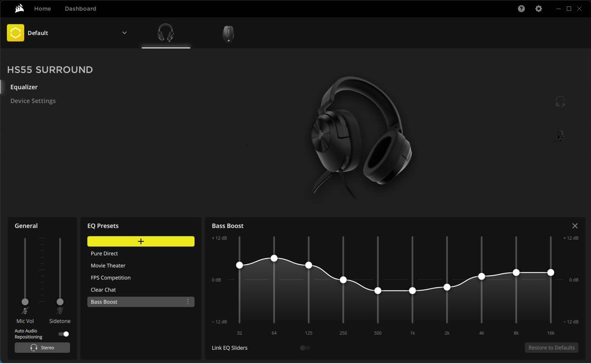Open Device Settings in the sidebar
The width and height of the screenshot is (591, 364).
33,101
